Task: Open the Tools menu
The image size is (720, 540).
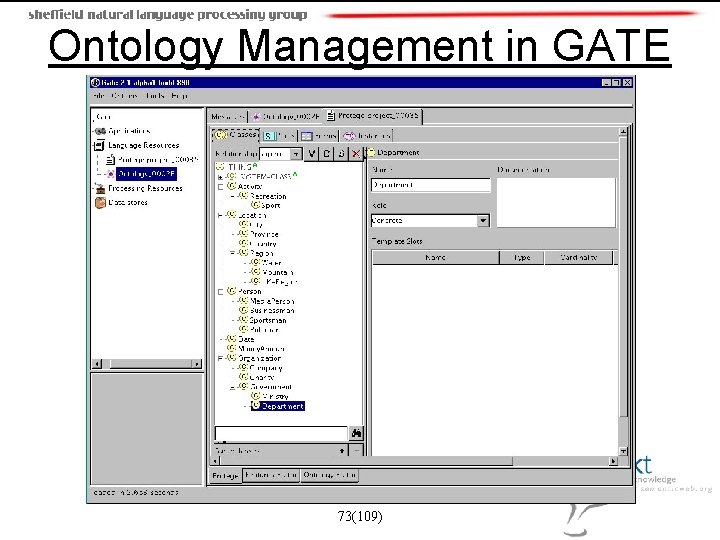Action: tap(155, 96)
